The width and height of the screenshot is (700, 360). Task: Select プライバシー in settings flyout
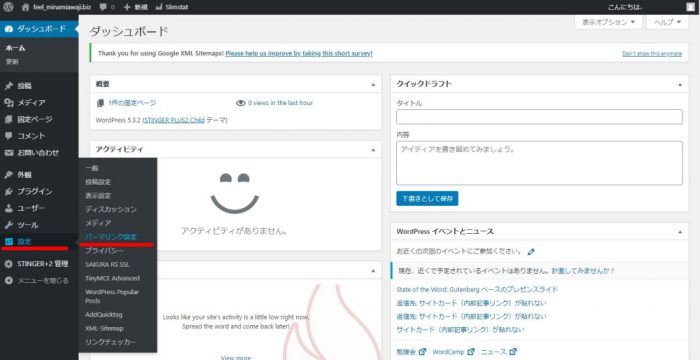tap(104, 251)
